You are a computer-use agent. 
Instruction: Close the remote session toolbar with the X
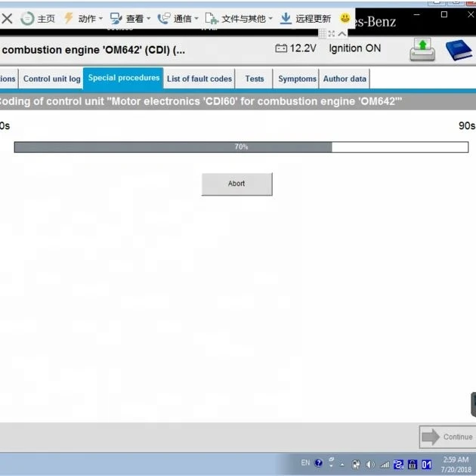pos(7,19)
